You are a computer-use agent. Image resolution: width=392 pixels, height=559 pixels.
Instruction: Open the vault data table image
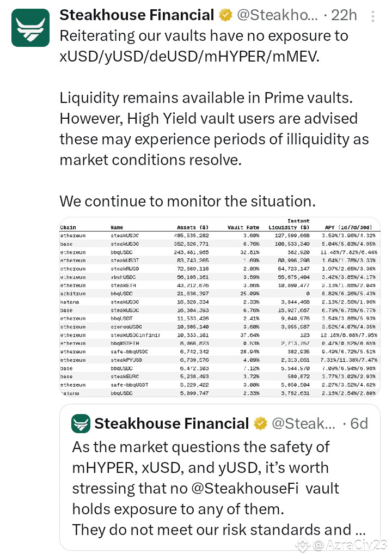(x=219, y=307)
